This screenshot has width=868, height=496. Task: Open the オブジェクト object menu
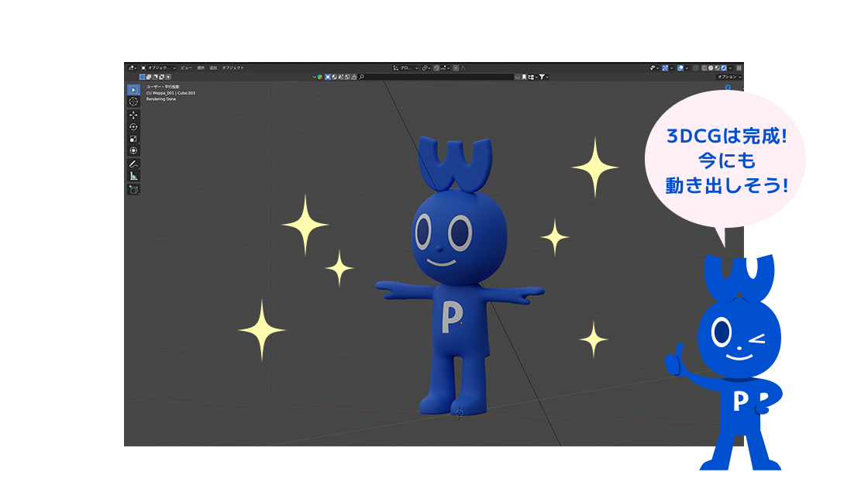(232, 68)
